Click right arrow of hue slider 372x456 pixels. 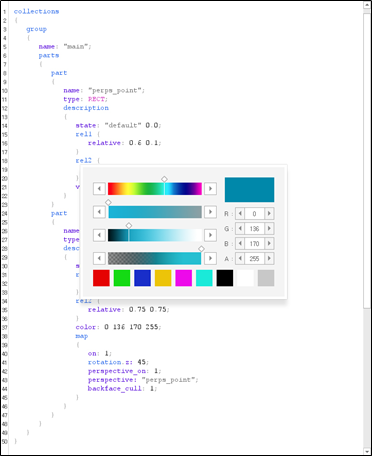[210, 189]
